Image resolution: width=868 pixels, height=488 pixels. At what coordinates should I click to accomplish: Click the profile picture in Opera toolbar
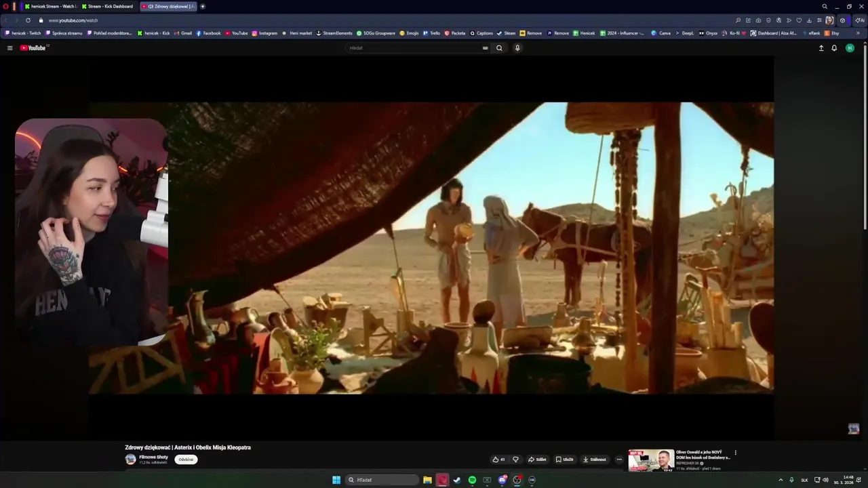[x=829, y=20]
